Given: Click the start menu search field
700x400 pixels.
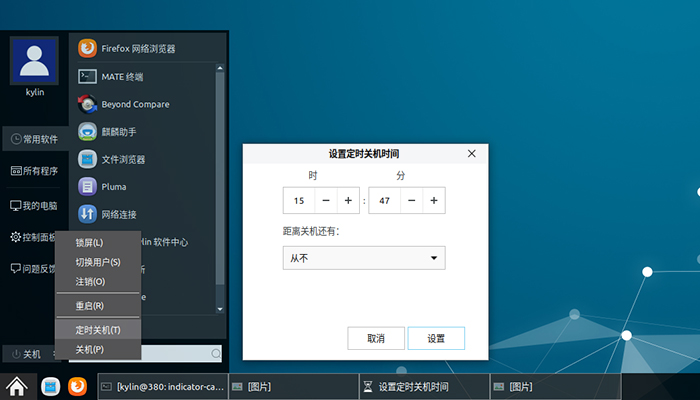Looking at the screenshot, I should click(x=176, y=353).
